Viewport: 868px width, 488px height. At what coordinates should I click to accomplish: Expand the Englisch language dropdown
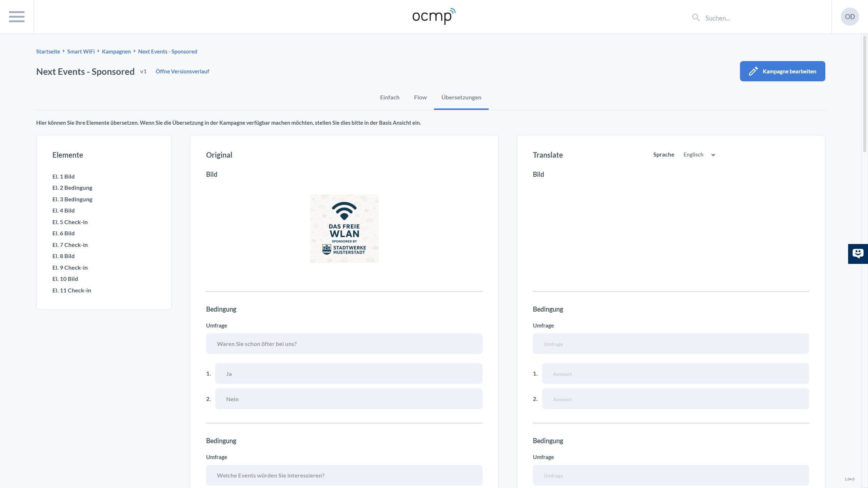[699, 155]
